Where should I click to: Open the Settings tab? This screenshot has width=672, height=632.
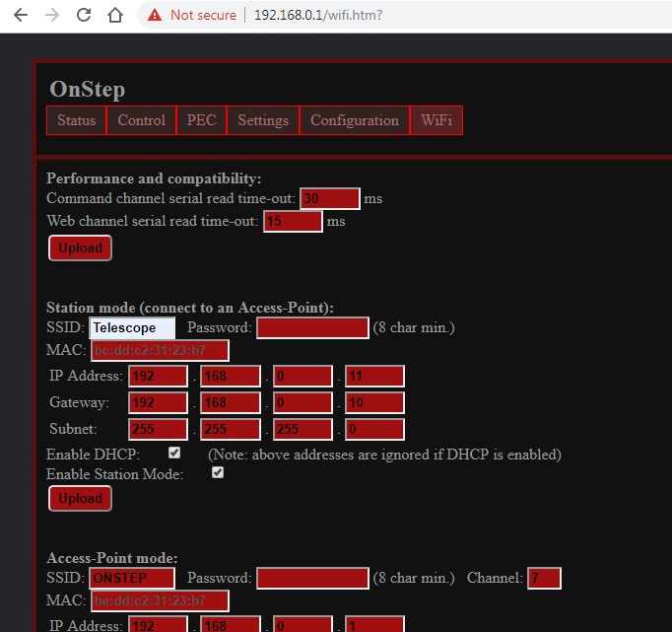click(263, 120)
